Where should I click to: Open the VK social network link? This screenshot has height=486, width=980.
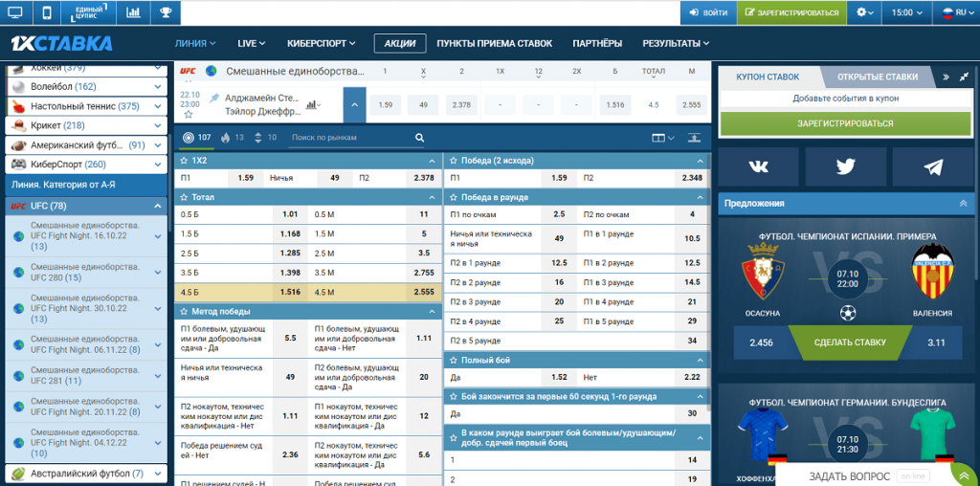[758, 166]
